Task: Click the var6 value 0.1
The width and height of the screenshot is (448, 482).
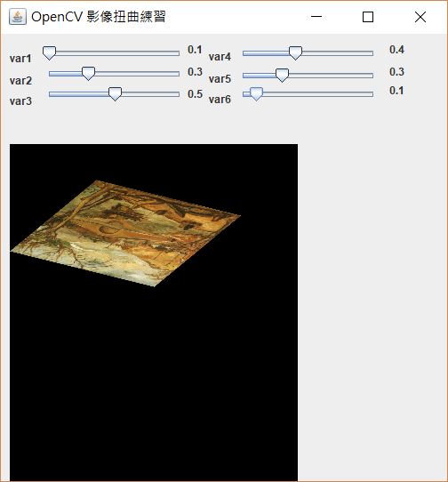Action: (x=396, y=91)
